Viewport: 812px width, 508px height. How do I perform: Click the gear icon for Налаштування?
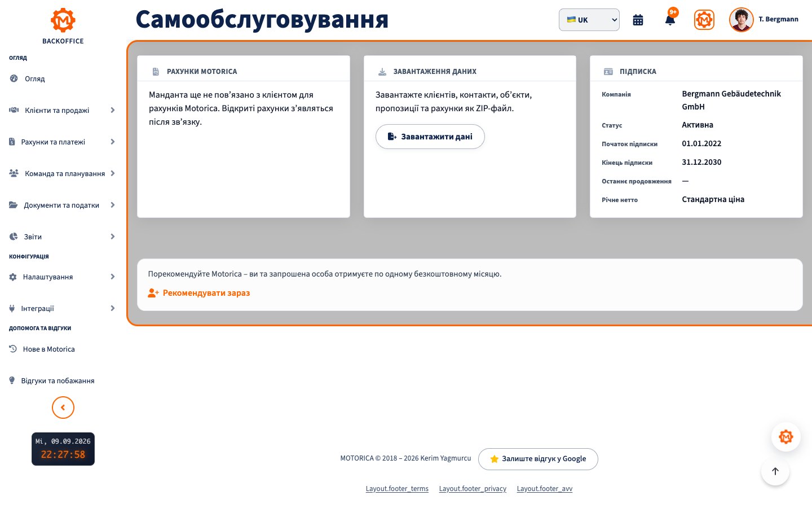[13, 277]
